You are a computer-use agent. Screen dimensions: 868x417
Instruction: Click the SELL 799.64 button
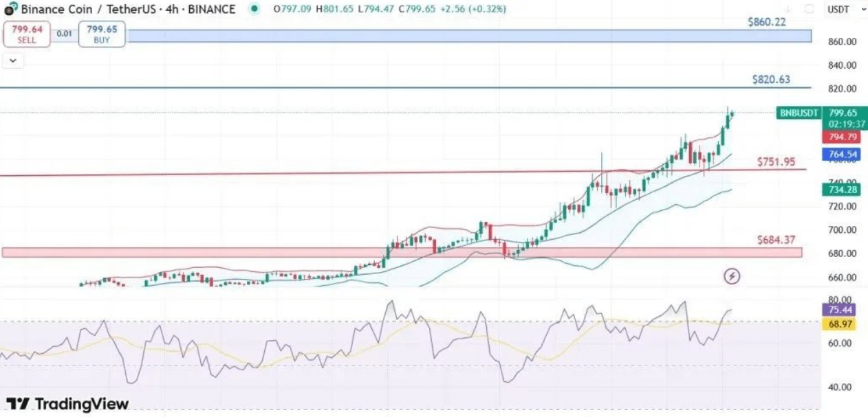click(27, 35)
